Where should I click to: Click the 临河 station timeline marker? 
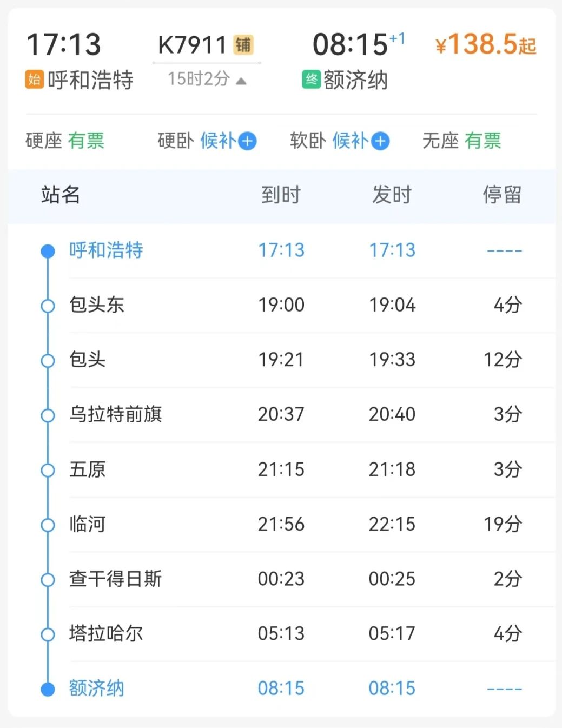[48, 525]
